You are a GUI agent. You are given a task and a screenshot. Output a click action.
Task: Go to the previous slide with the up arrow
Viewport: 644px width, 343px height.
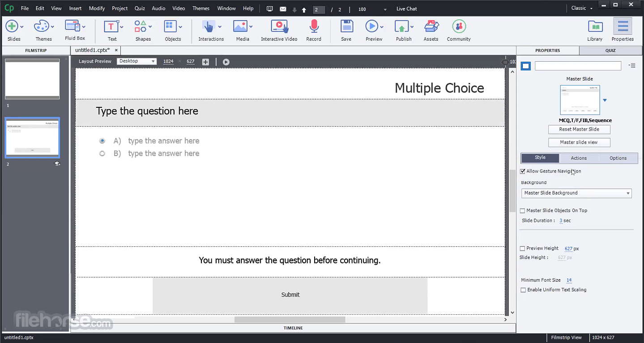pyautogui.click(x=304, y=10)
